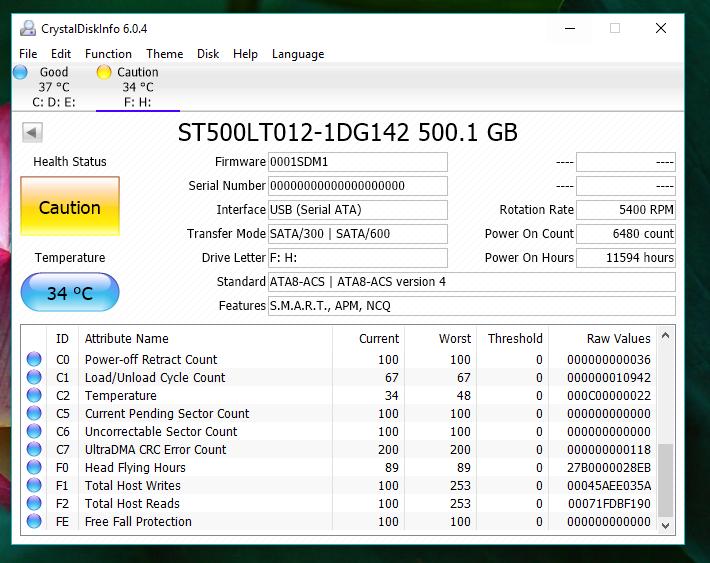
Task: Select the Power-off Retract Count row text
Action: (151, 359)
